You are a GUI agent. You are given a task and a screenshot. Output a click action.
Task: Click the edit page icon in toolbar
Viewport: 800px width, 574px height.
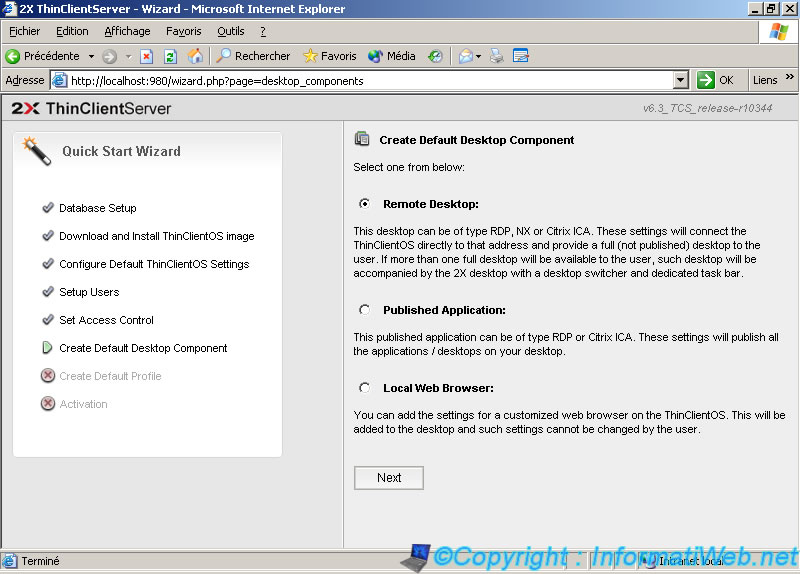(x=520, y=56)
